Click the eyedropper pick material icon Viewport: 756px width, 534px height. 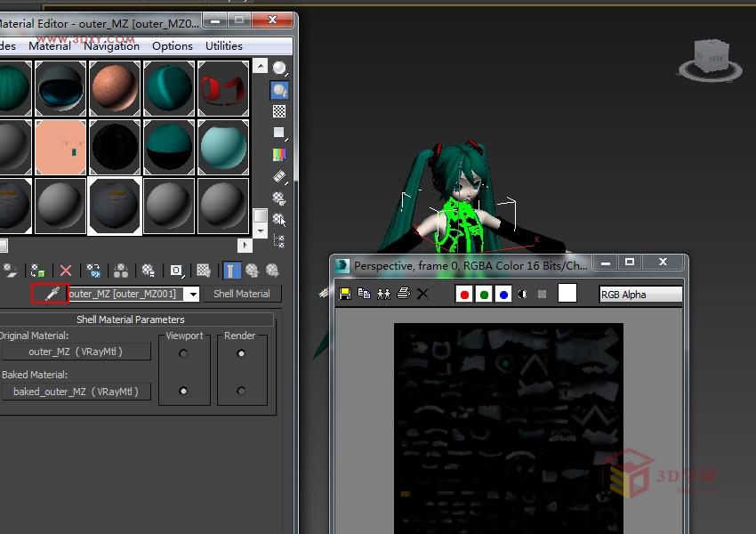[50, 294]
